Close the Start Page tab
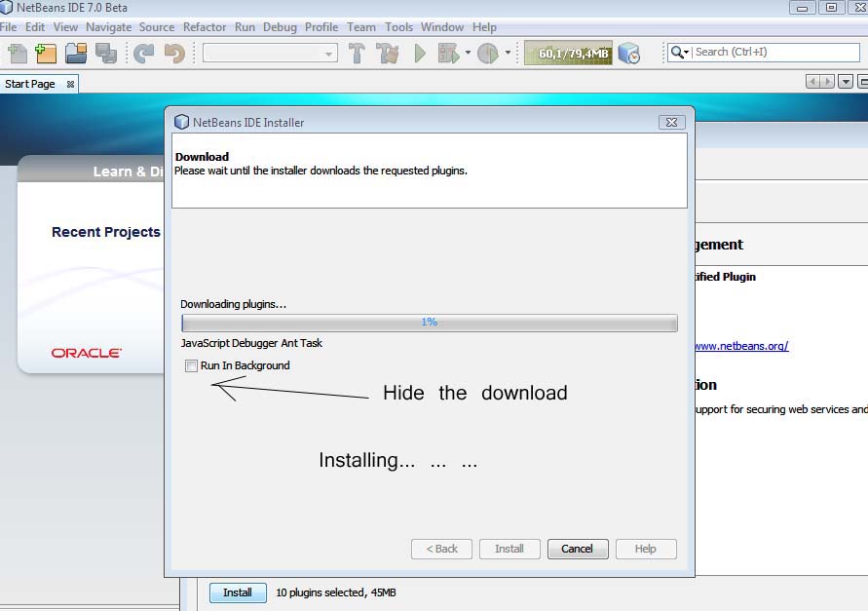This screenshot has height=611, width=868. [x=70, y=84]
